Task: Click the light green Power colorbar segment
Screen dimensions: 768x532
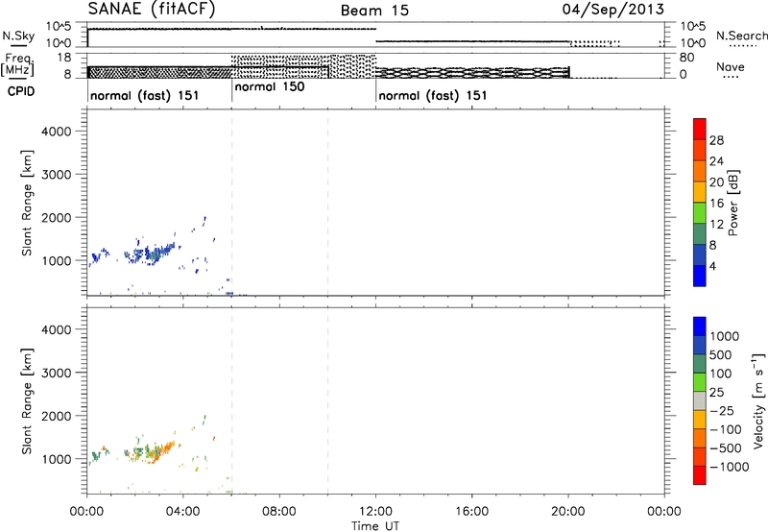Action: tap(700, 212)
